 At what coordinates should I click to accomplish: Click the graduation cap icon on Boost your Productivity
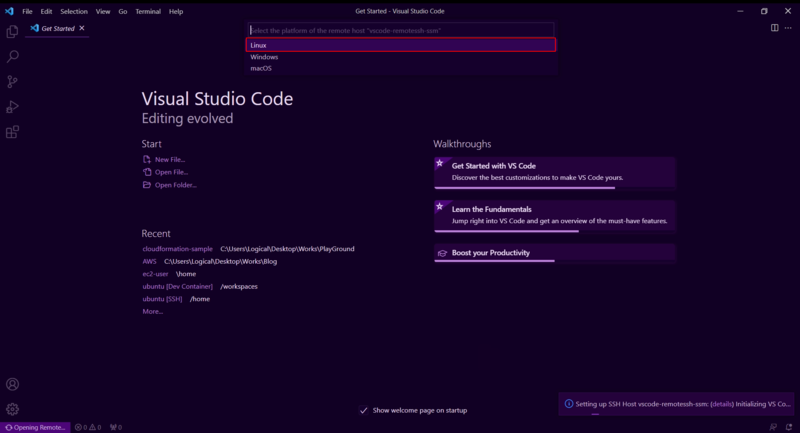442,253
